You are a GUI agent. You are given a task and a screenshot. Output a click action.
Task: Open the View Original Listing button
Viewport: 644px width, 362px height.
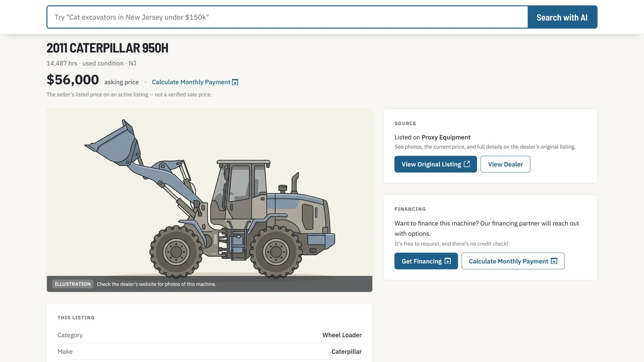tap(435, 164)
